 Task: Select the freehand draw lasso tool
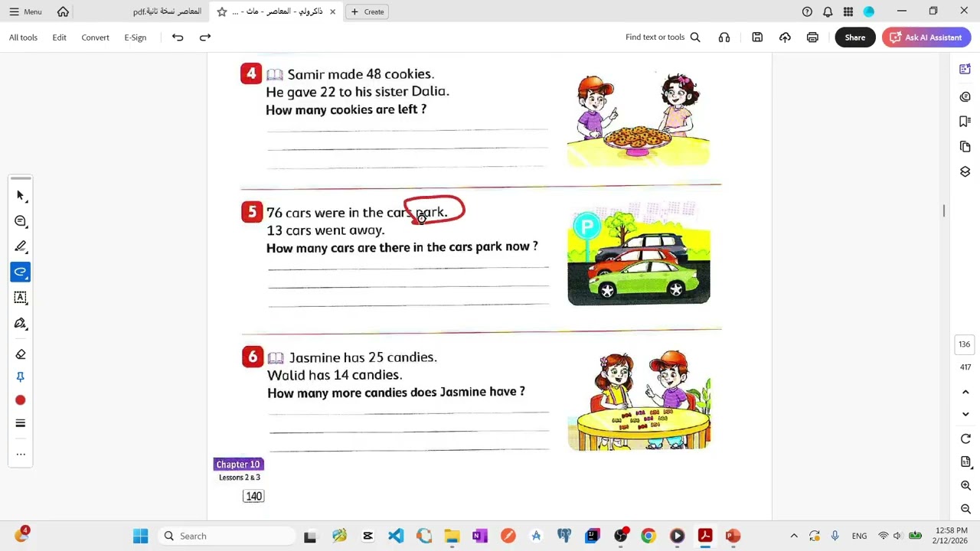tap(21, 272)
